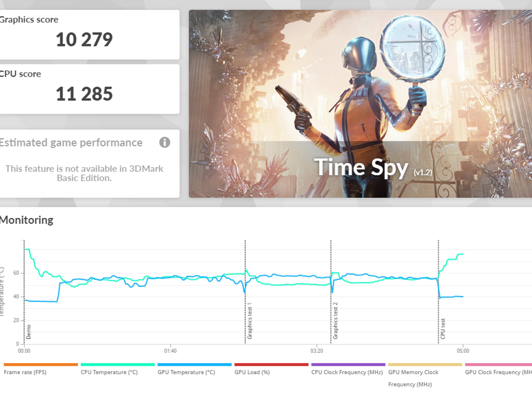The image size is (532, 399).
Task: Click the Monitoring section heading
Action: coord(26,220)
